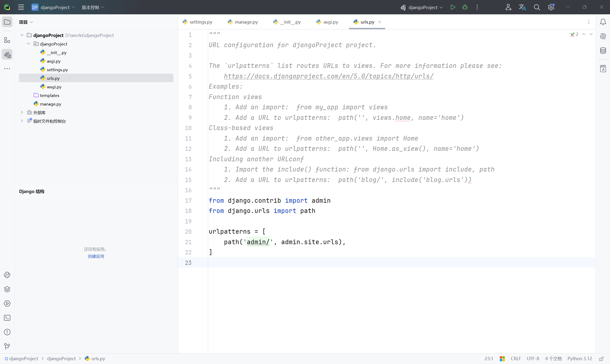
Task: Change UTF-8 file encoding in status bar
Action: 533,359
